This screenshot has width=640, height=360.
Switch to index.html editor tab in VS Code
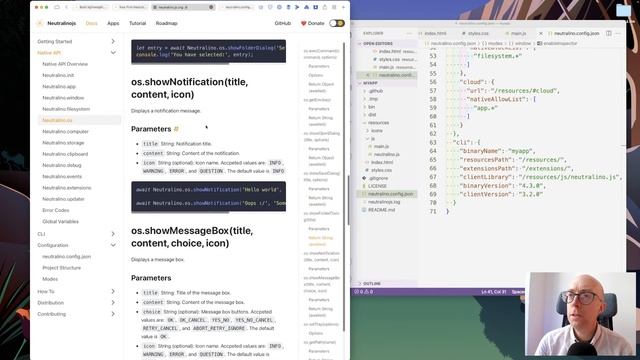[x=435, y=33]
